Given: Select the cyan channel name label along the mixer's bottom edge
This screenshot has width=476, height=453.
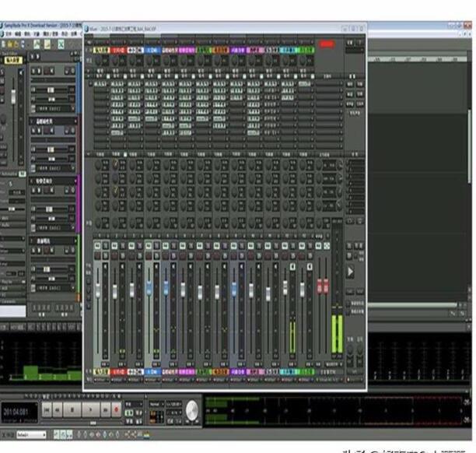Looking at the screenshot, I should click(x=289, y=371).
